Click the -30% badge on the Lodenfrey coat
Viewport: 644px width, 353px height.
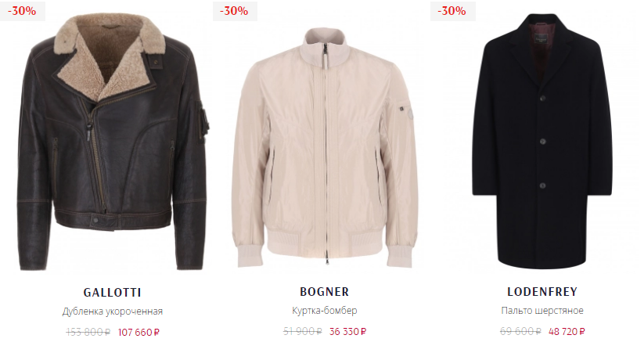(x=452, y=11)
